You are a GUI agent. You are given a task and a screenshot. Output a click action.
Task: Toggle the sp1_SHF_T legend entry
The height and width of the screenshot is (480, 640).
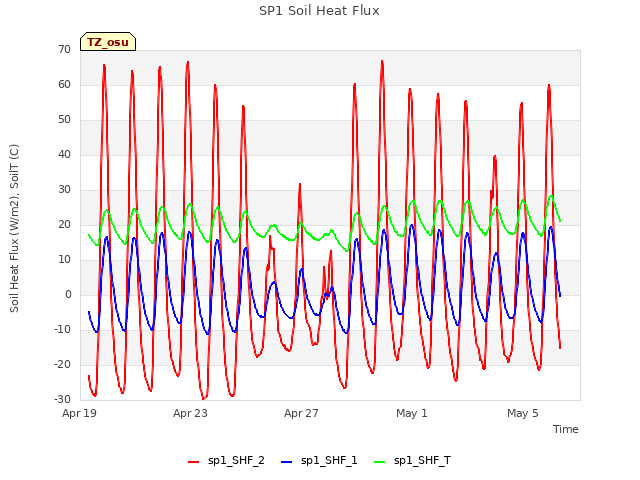pyautogui.click(x=413, y=461)
